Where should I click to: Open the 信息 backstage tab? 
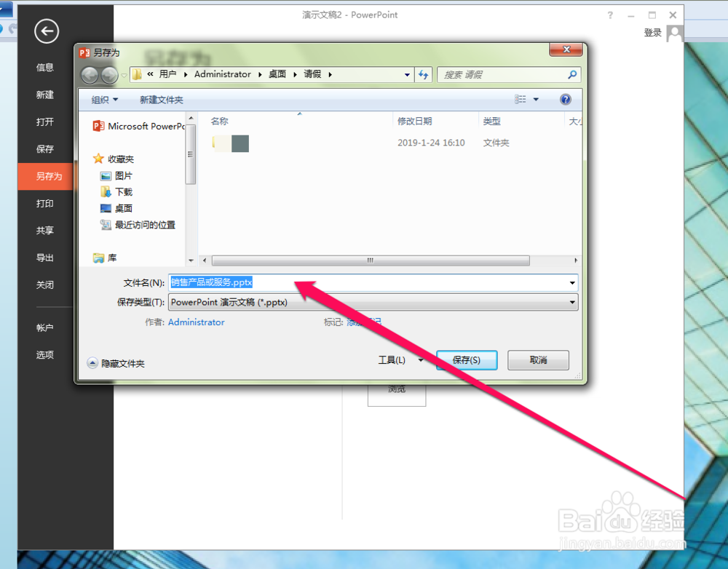click(x=45, y=68)
